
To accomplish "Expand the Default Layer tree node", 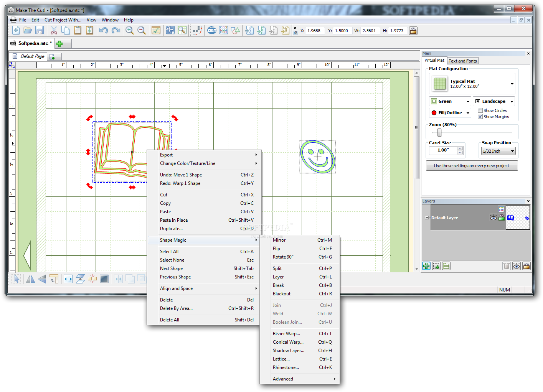I will point(427,217).
